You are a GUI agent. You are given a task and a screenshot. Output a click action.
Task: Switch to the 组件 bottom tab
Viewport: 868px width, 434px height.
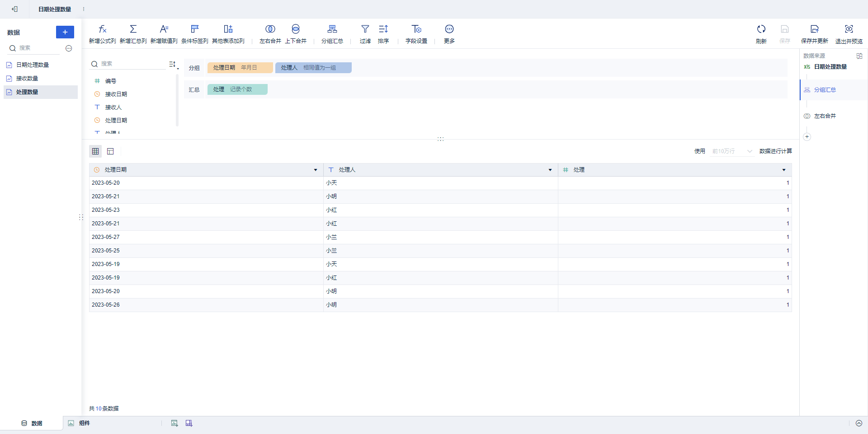[79, 423]
